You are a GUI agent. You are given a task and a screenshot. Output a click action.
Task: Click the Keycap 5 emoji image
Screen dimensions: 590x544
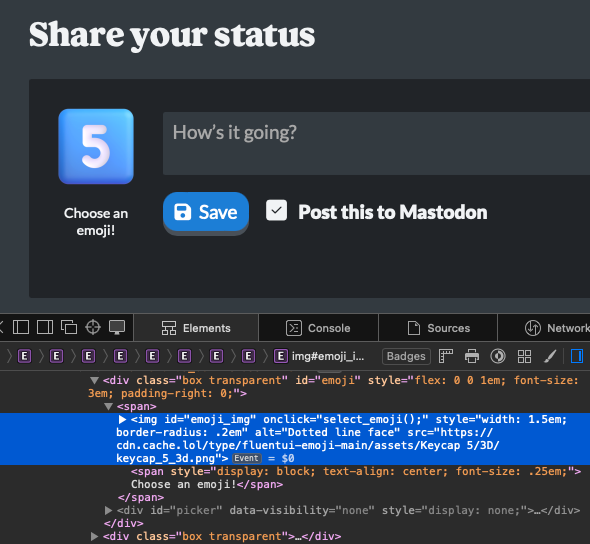pos(96,146)
